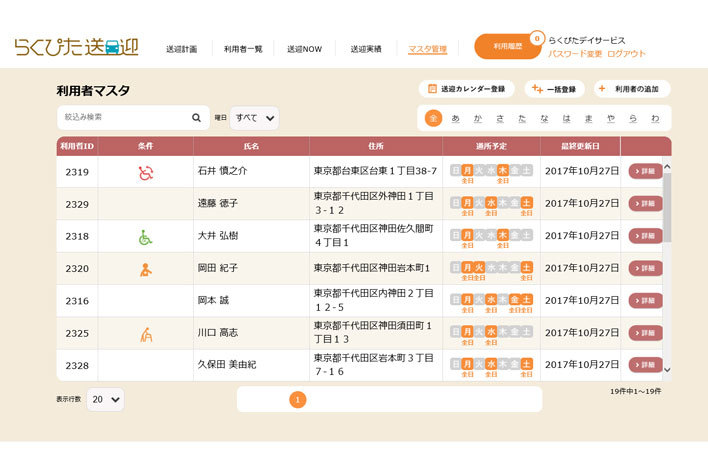Click the usage history count badge showing 0
The width and height of the screenshot is (708, 472).
(x=537, y=38)
